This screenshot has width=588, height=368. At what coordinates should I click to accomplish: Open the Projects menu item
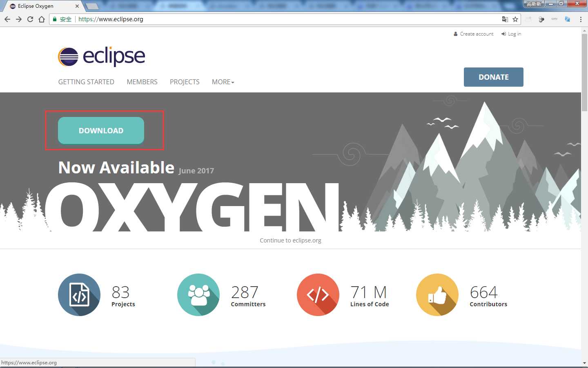click(x=185, y=82)
